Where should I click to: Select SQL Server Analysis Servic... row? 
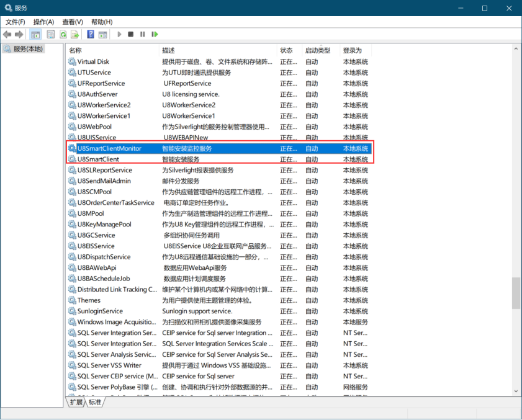(219, 354)
